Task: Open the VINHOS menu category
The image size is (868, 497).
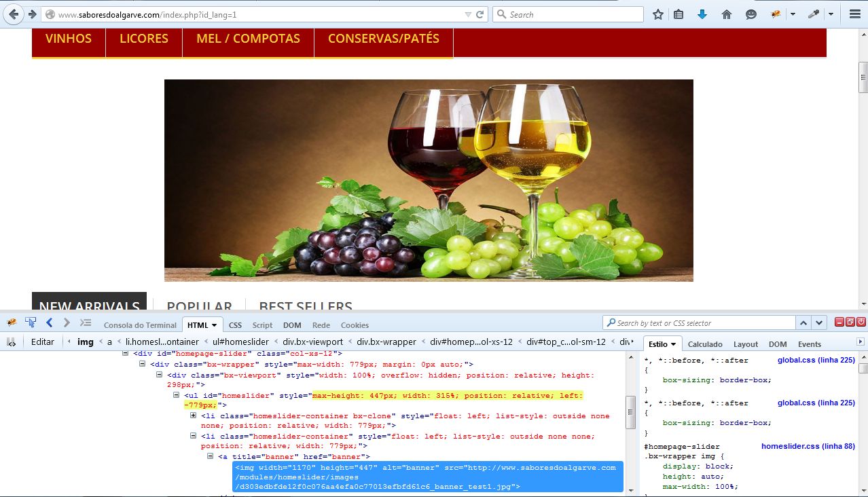Action: (x=69, y=39)
